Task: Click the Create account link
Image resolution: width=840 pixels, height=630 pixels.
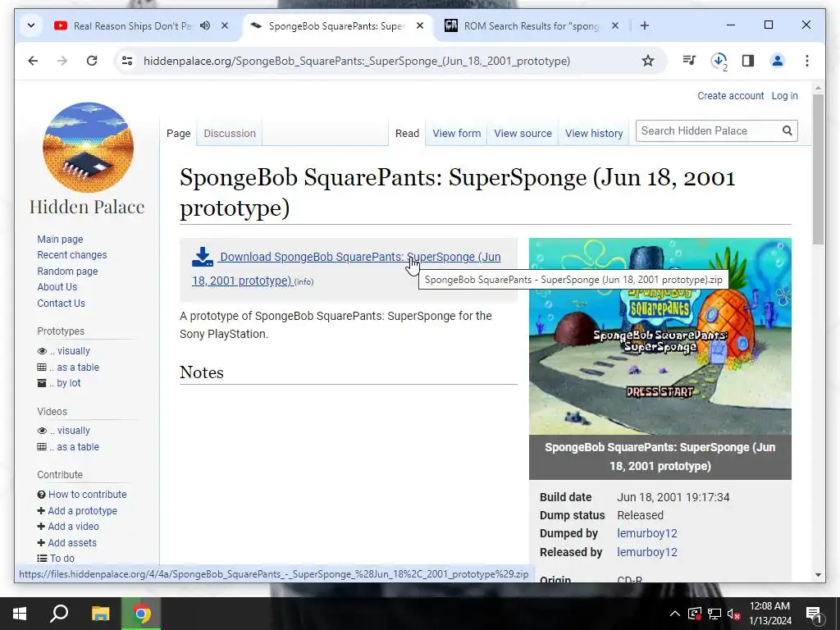Action: pos(730,96)
